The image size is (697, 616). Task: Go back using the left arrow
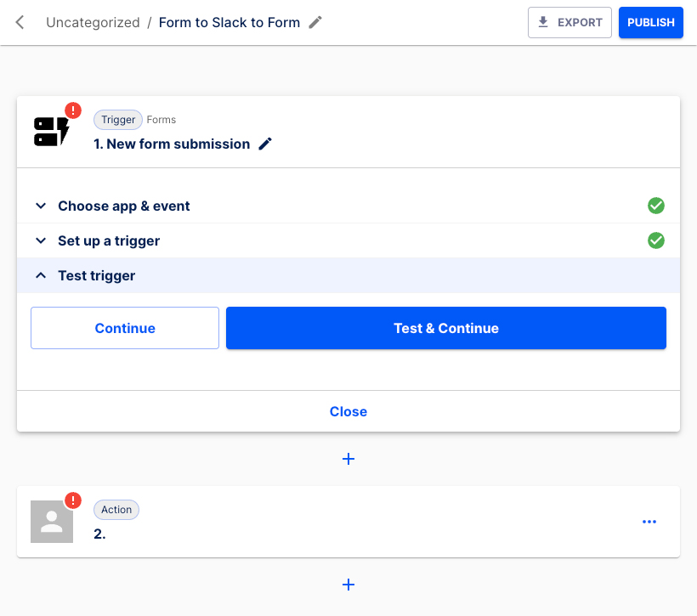[x=19, y=22]
